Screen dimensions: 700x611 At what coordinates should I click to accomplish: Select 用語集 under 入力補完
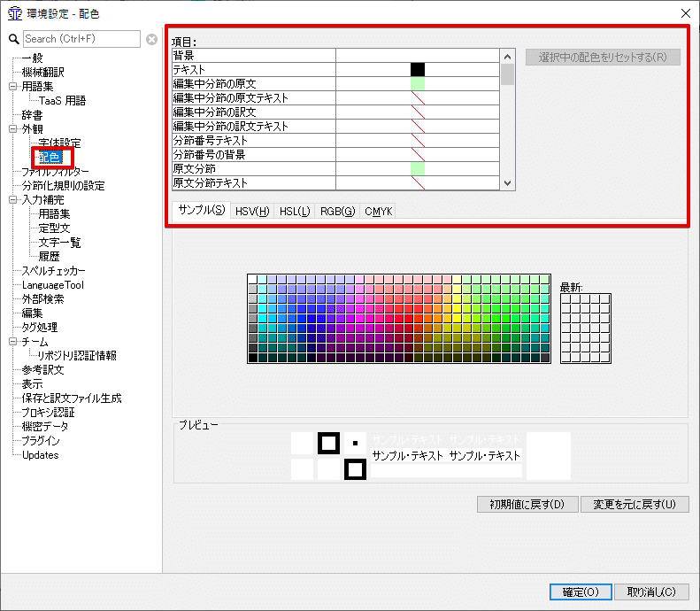pos(54,214)
